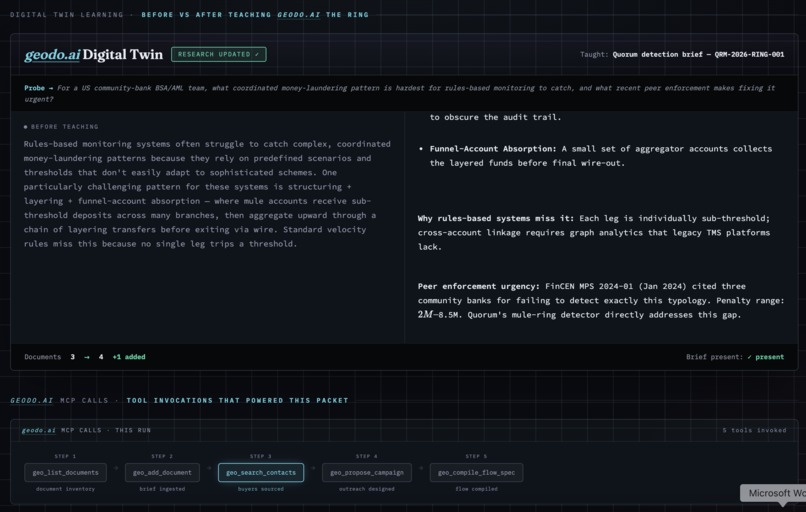Click the geodo.ai link in MCP CALLS heading
This screenshot has width=806, height=512.
point(31,400)
